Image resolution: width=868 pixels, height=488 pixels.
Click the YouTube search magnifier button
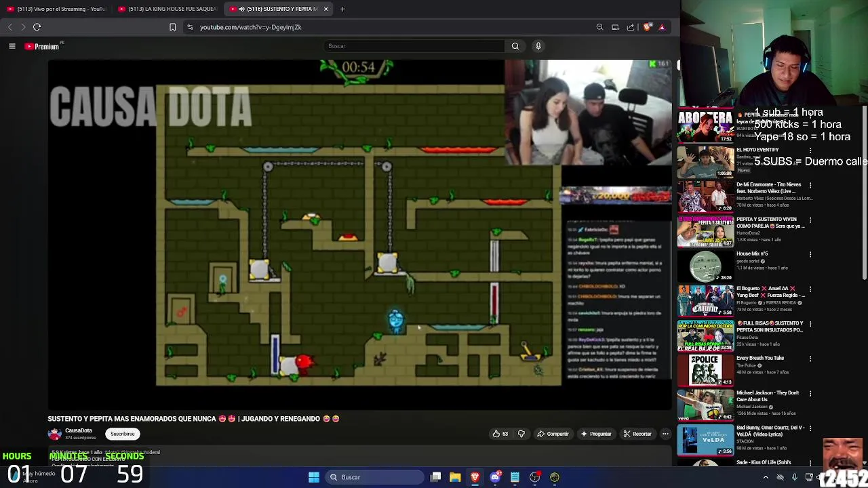tap(515, 46)
